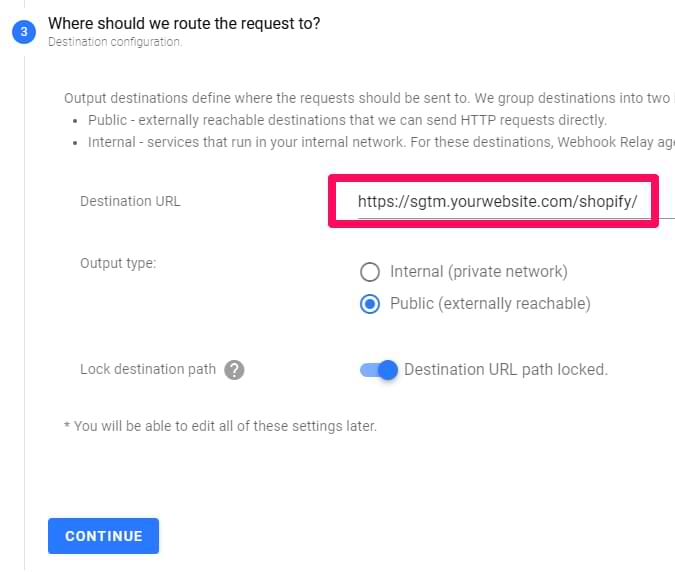The height and width of the screenshot is (572, 675).
Task: Select the Public output type radio circle
Action: tap(370, 304)
